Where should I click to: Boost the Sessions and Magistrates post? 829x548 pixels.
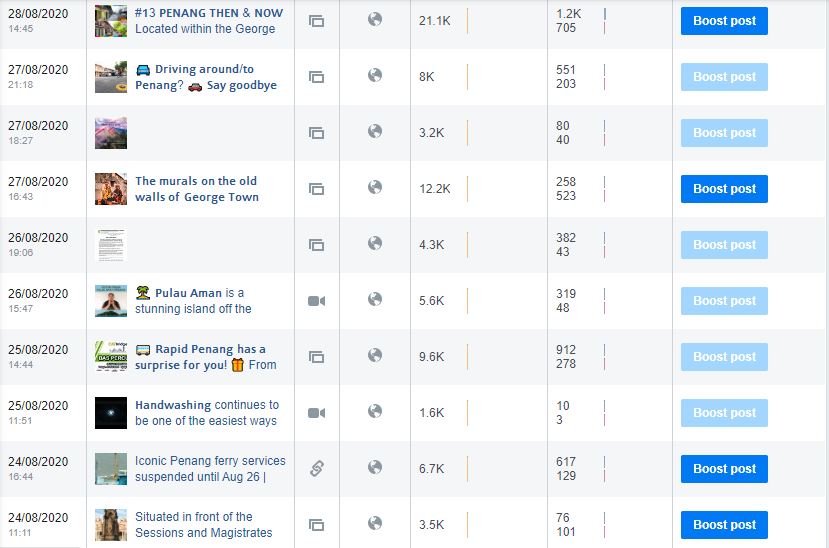pos(724,525)
